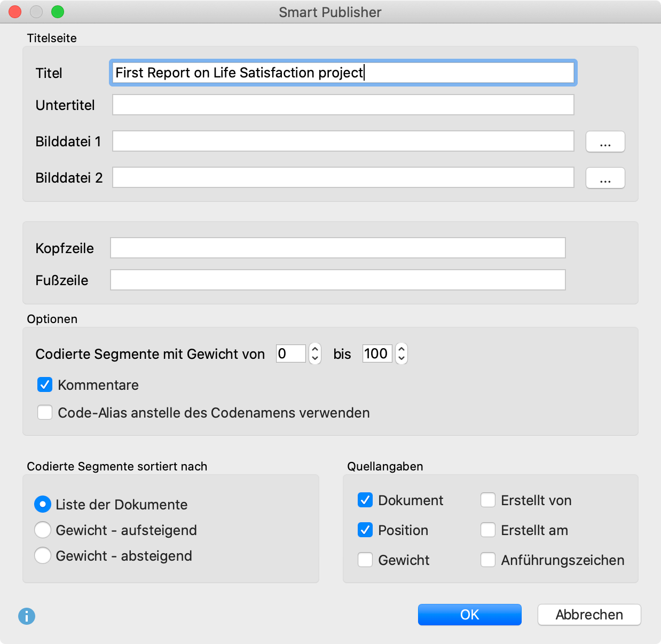The width and height of the screenshot is (661, 644).
Task: Enable Code-Alias anstelle des Codenamens verwenden
Action: (45, 412)
